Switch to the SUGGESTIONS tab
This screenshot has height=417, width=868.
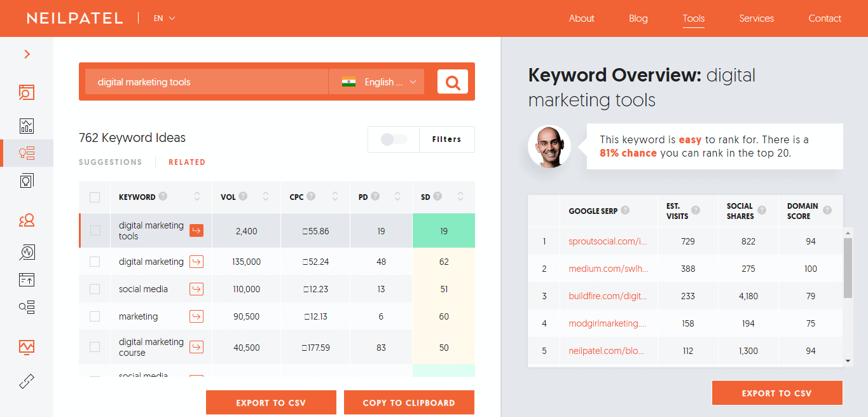(111, 162)
